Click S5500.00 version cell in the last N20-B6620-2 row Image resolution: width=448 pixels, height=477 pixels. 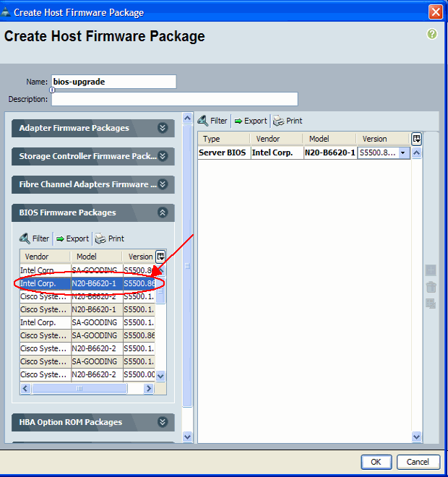coord(139,374)
